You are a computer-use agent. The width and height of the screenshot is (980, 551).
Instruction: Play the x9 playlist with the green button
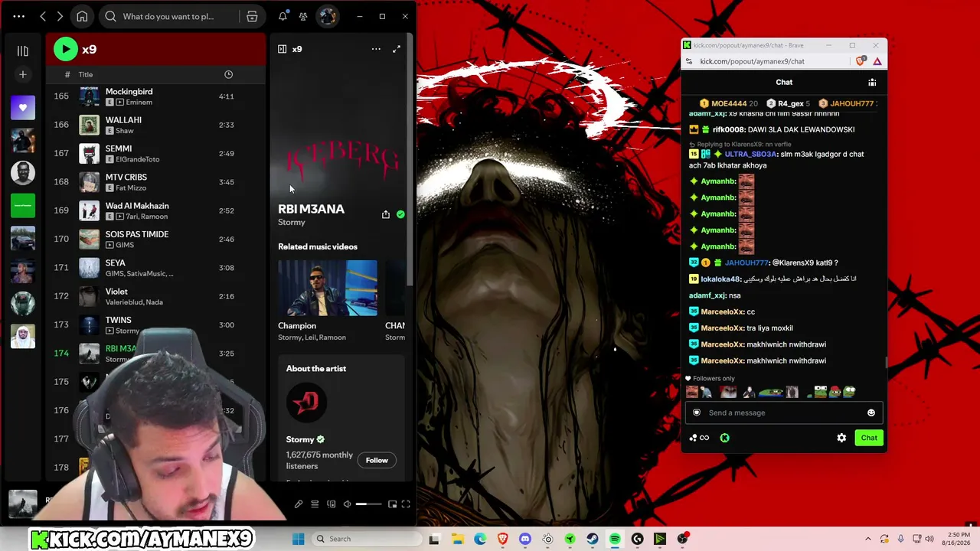click(66, 49)
